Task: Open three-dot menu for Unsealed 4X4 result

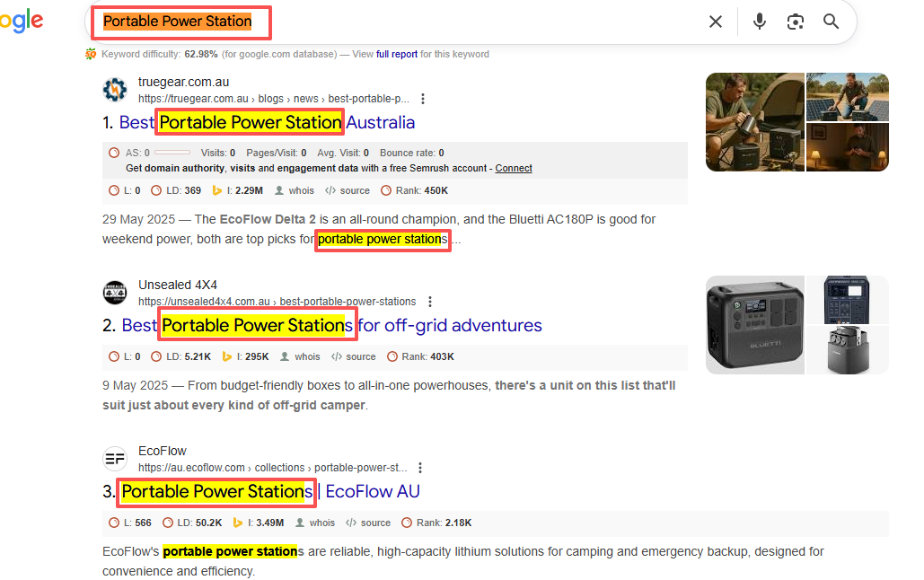Action: pos(430,302)
